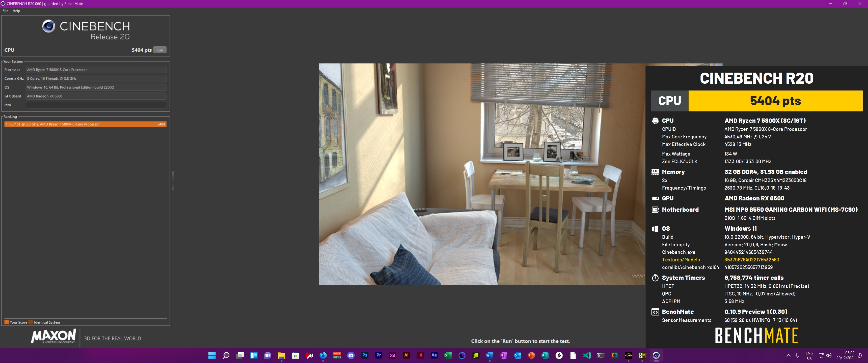
Task: Click the CPU chip icon in BenchMate panel
Action: tap(655, 120)
